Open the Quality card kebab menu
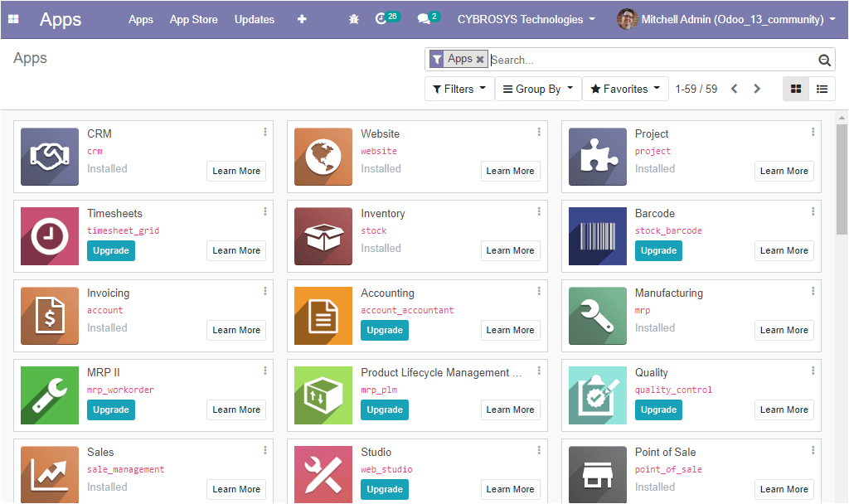Viewport: 849px width, 504px height. coord(813,371)
